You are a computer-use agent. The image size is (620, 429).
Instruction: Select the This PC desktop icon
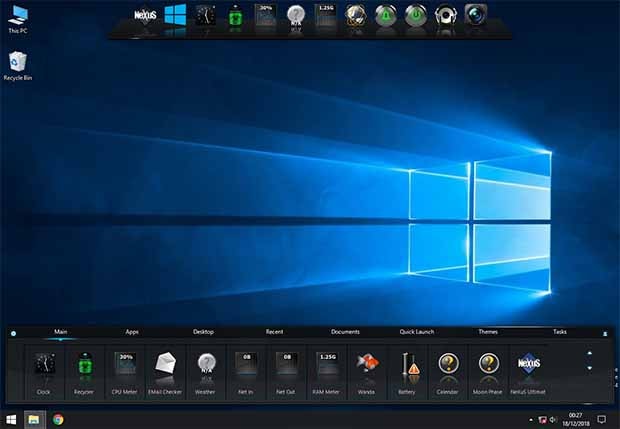(x=18, y=19)
